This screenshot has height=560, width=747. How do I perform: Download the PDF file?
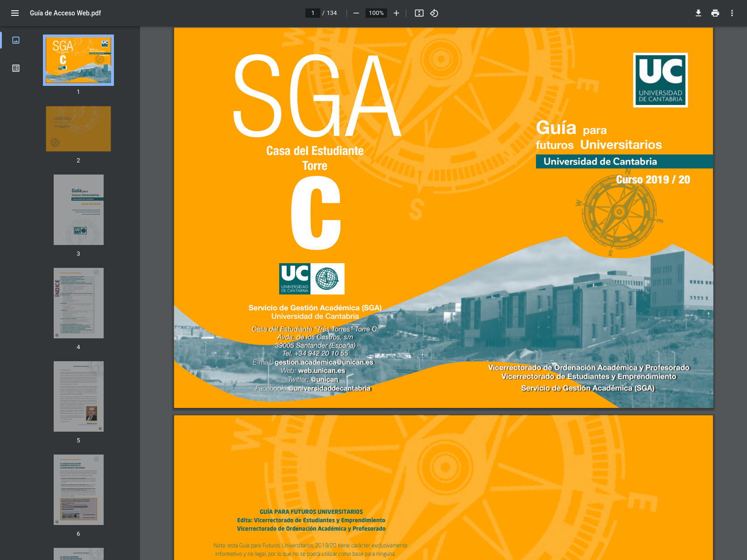coord(698,13)
